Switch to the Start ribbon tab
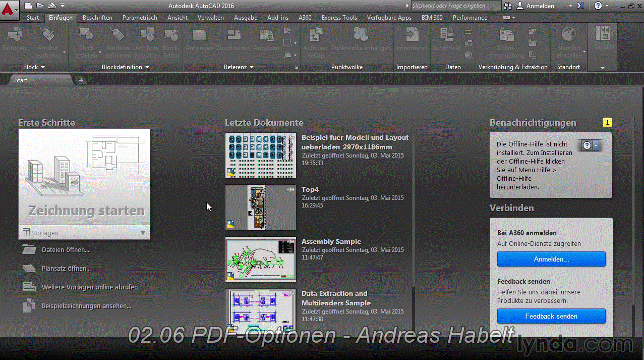 pos(33,18)
